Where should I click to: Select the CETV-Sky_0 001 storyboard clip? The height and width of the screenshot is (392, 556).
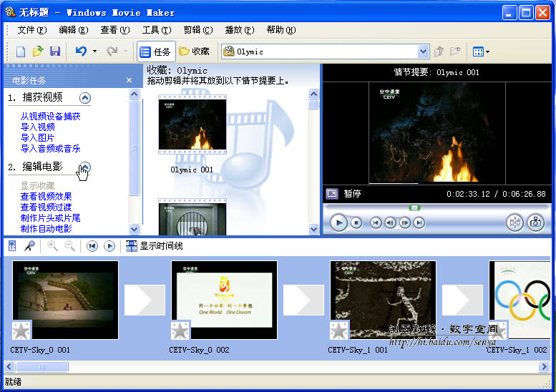click(x=65, y=300)
